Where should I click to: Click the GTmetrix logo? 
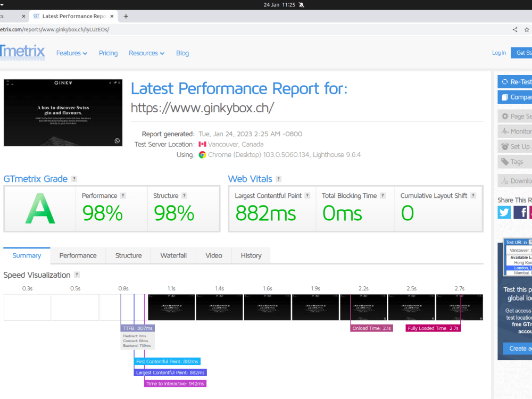[22, 52]
